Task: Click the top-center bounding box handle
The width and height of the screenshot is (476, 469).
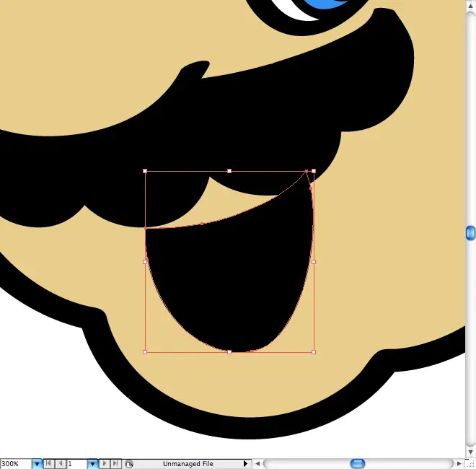Action: [x=229, y=171]
